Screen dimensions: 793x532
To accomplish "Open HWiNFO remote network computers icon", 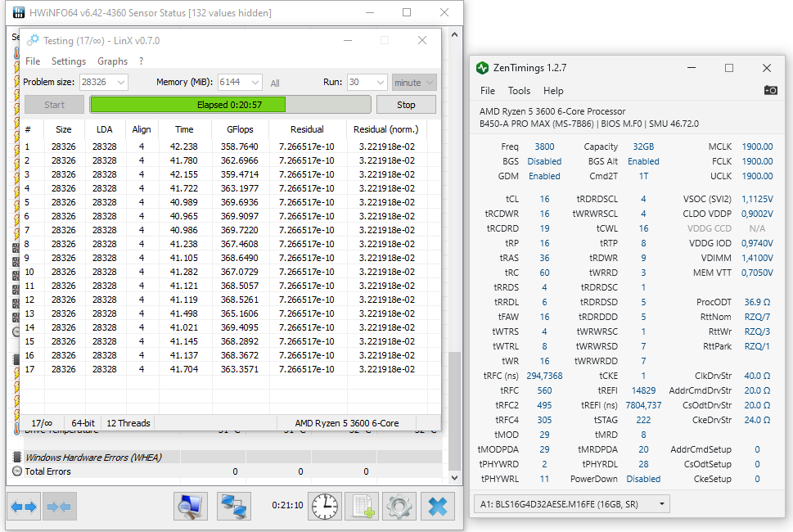I will point(234,506).
